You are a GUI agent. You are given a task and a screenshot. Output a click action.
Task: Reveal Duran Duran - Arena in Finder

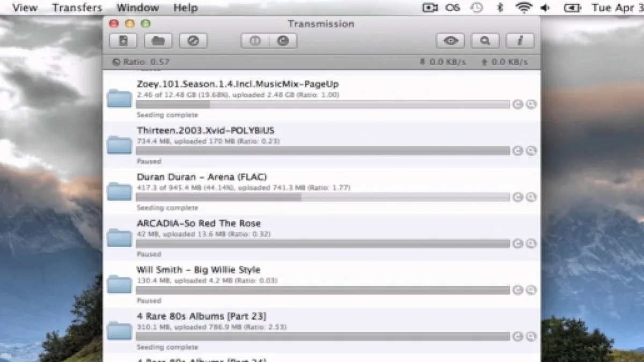coord(531,197)
